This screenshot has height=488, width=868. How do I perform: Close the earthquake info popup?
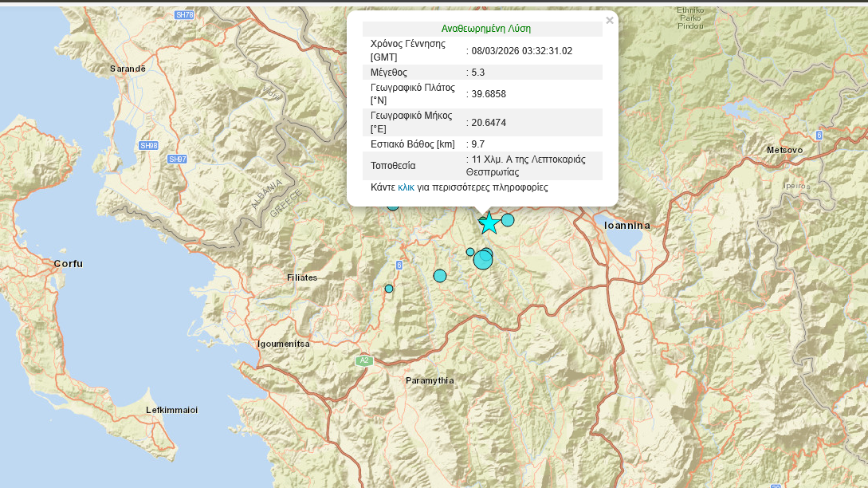(610, 21)
